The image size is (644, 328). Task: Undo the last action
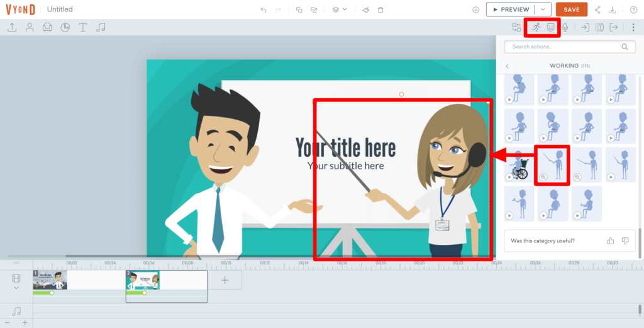coord(264,10)
